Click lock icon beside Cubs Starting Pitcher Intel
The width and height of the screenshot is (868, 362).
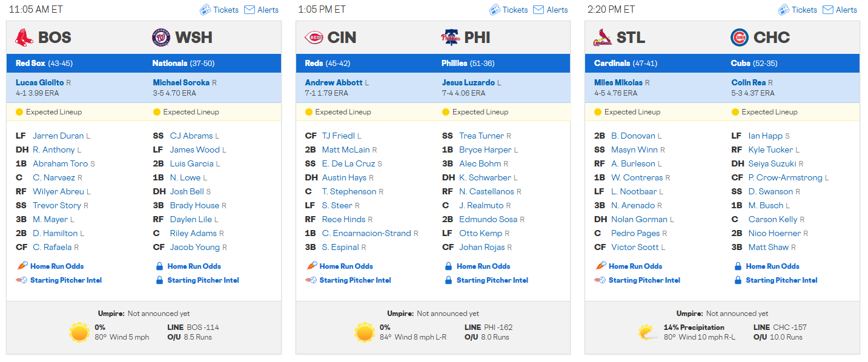pyautogui.click(x=738, y=280)
